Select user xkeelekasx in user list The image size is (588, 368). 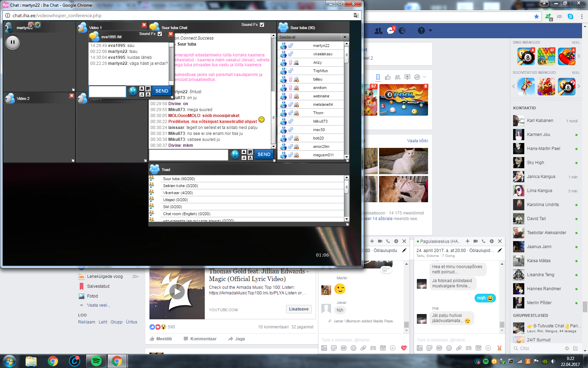tap(311, 54)
